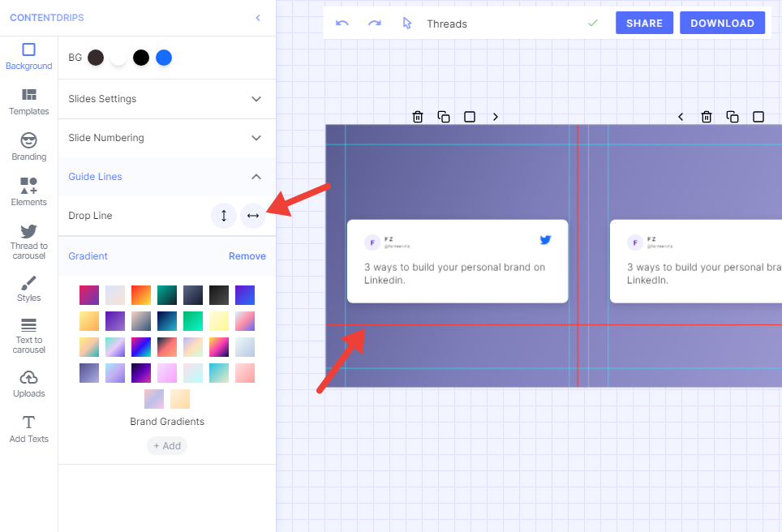Open the Branding tab
Screen dimensions: 782x532
coord(29,148)
